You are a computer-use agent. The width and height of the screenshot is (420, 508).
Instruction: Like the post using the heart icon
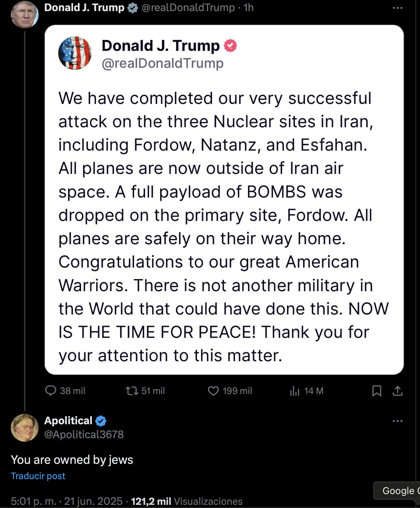(x=213, y=391)
